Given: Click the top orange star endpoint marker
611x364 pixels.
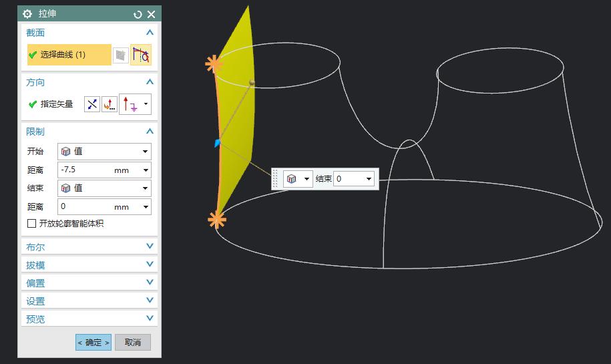Looking at the screenshot, I should click(x=214, y=63).
